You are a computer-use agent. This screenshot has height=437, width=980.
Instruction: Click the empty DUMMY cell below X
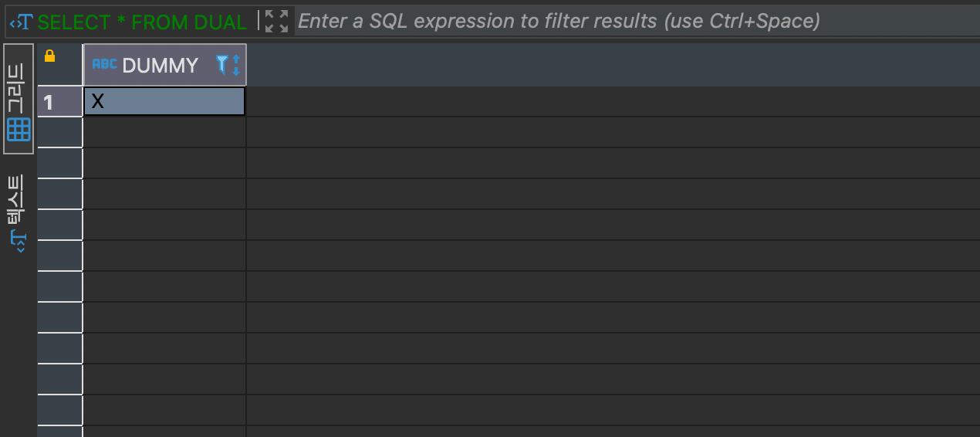pos(164,132)
